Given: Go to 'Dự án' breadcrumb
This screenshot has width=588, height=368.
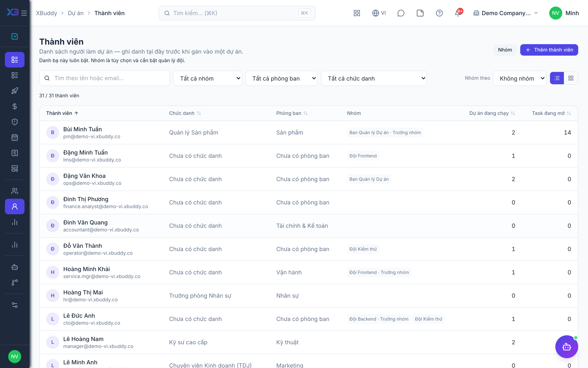Looking at the screenshot, I should click(76, 13).
